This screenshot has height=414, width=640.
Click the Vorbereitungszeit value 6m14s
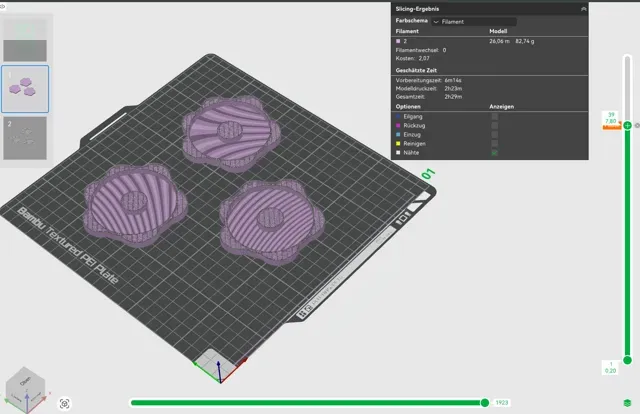tap(453, 80)
